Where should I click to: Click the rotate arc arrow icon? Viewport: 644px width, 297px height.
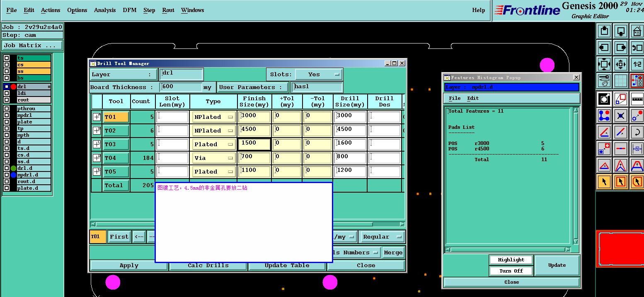pos(637,133)
